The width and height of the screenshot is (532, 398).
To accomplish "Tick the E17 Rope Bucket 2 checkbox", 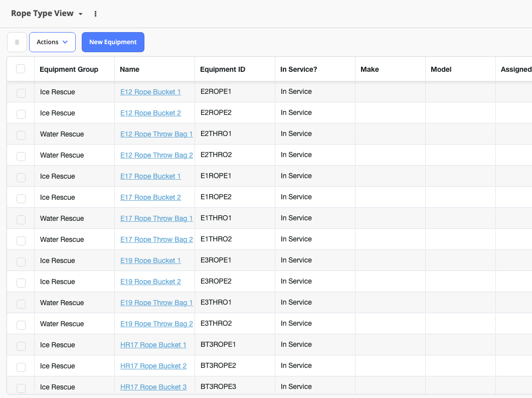I will point(21,198).
